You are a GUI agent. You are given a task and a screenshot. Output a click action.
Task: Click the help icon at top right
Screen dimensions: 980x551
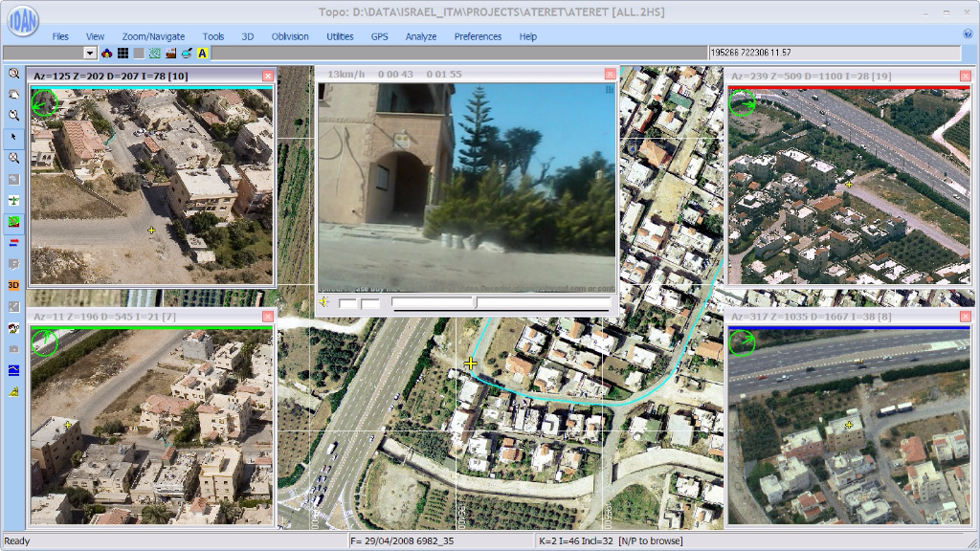point(968,34)
